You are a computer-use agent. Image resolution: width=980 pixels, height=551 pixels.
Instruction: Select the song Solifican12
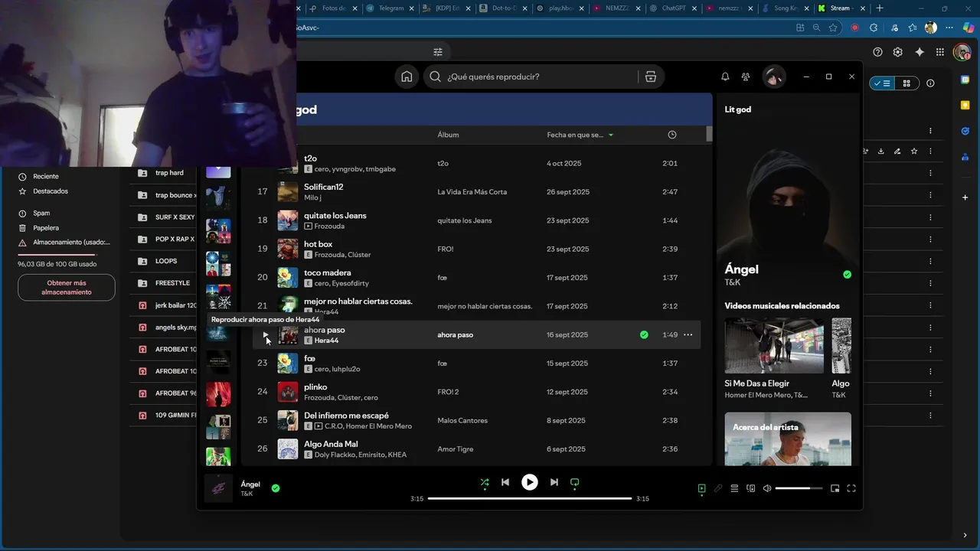click(x=323, y=187)
